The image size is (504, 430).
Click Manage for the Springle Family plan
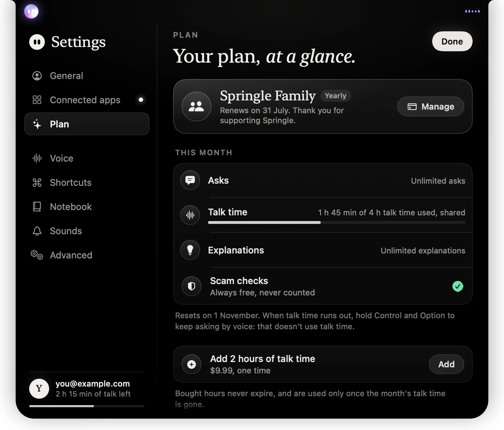[x=431, y=106]
